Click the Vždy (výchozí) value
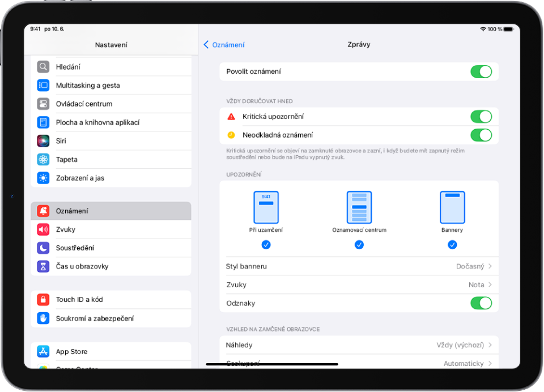544x392 pixels. (x=460, y=345)
